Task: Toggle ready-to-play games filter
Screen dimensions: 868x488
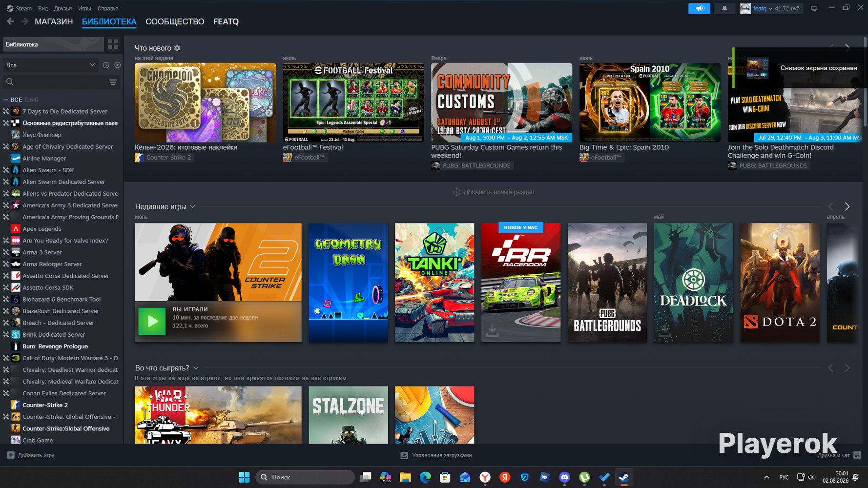Action: [x=118, y=65]
